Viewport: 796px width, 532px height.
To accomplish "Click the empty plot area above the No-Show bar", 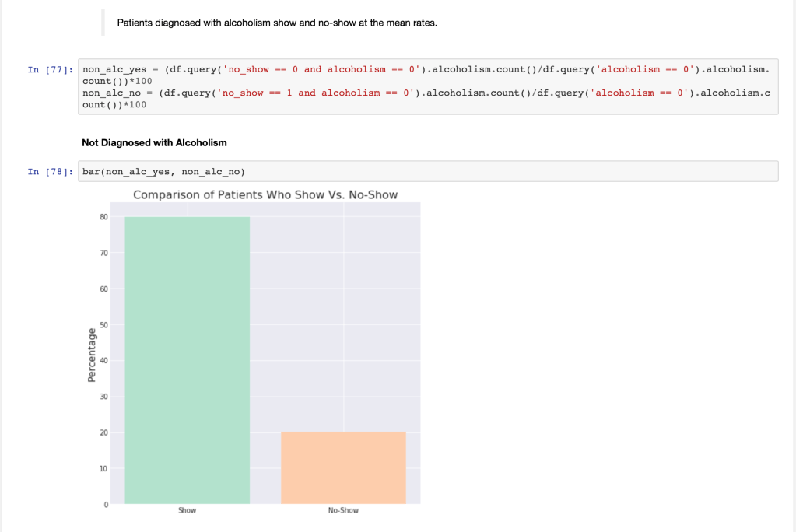I will click(x=343, y=311).
